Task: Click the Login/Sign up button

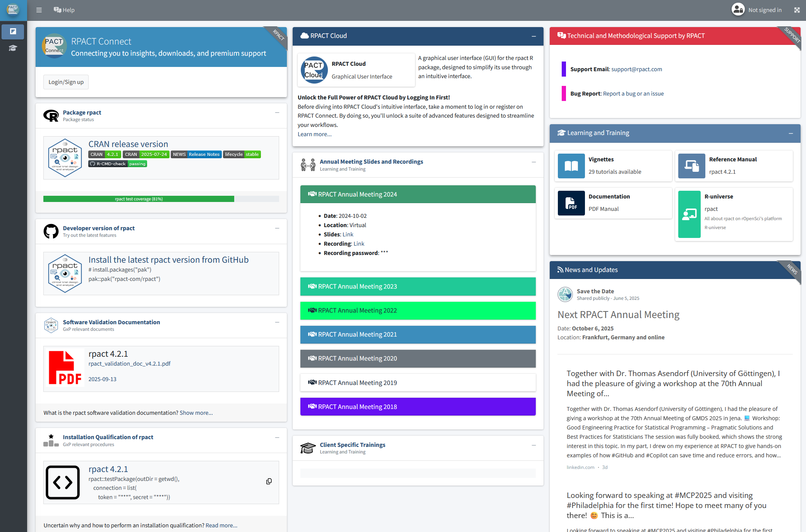Action: click(66, 82)
